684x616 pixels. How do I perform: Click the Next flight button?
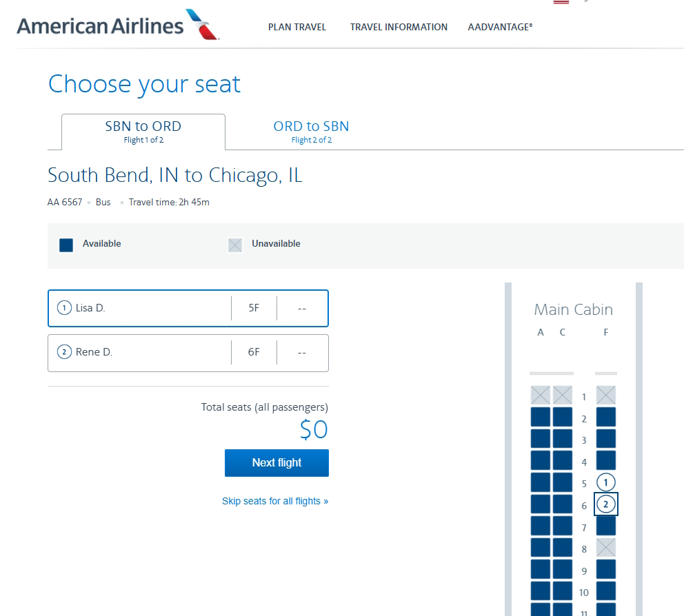(276, 463)
